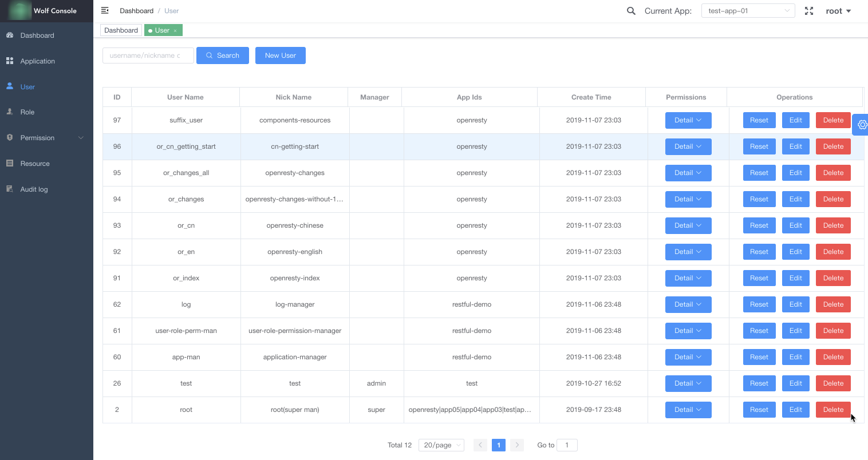This screenshot has width=868, height=460.
Task: Delete the user named test
Action: [x=833, y=383]
